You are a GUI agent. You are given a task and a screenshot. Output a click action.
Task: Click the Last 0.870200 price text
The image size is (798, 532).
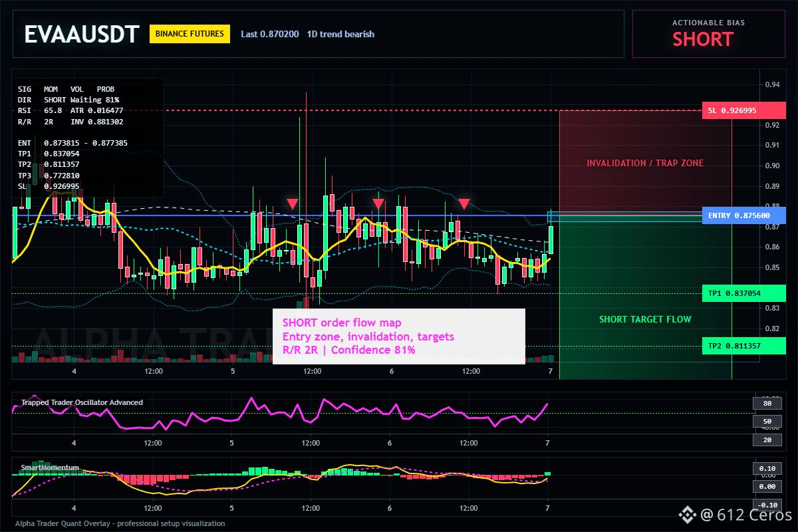(269, 34)
